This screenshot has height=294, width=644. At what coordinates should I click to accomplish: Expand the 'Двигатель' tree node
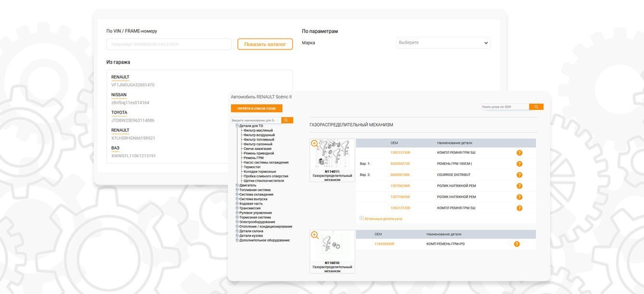(237, 185)
